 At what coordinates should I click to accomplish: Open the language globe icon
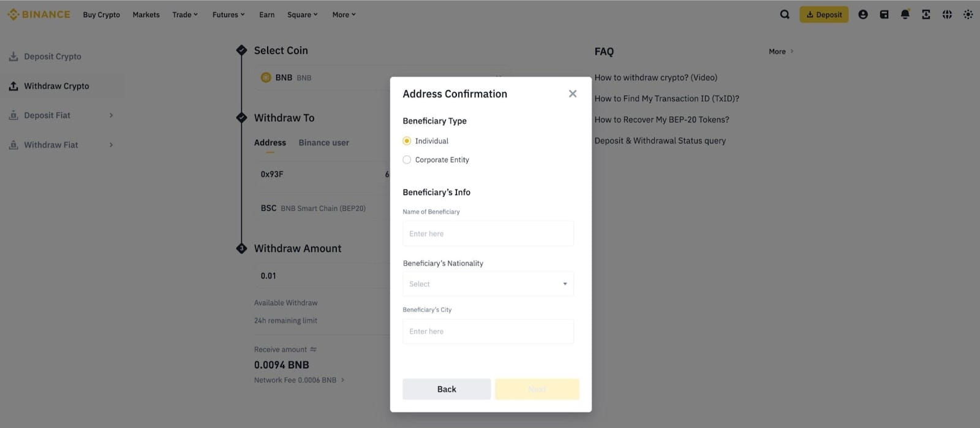tap(947, 14)
